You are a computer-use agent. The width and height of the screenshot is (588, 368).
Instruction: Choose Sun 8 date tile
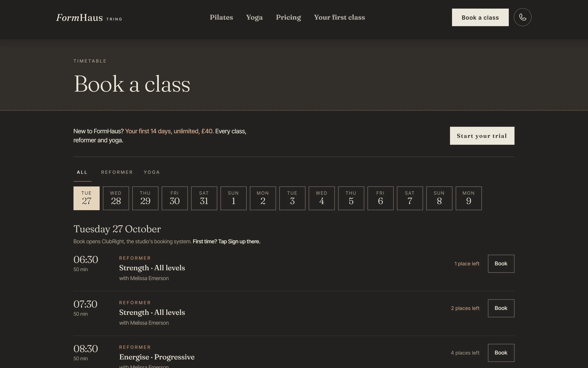pyautogui.click(x=439, y=198)
